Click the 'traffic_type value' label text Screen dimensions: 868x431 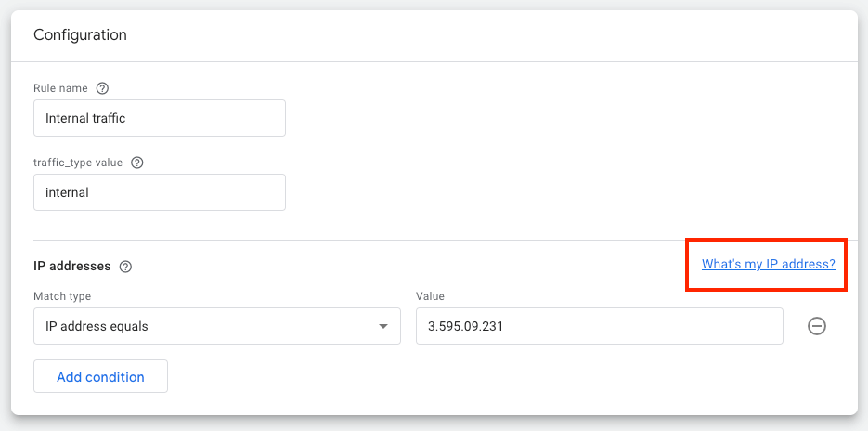click(x=78, y=163)
